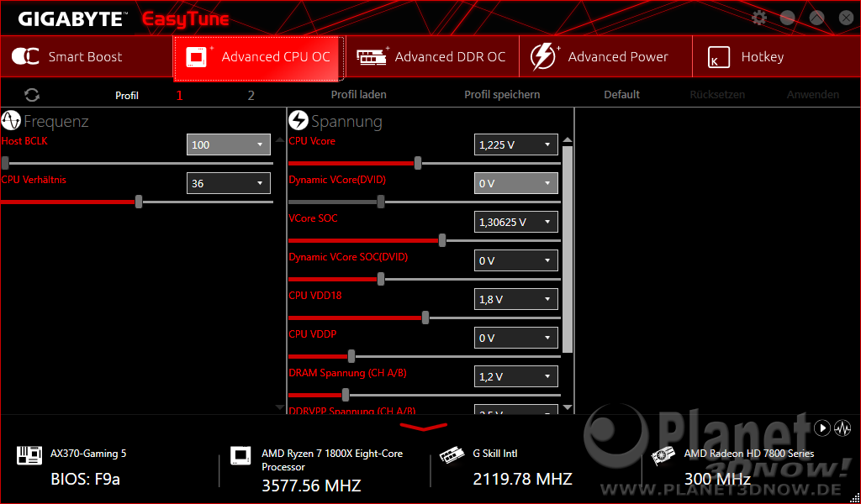The height and width of the screenshot is (504, 861).
Task: Click the VCore SOC slider handle
Action: [442, 240]
